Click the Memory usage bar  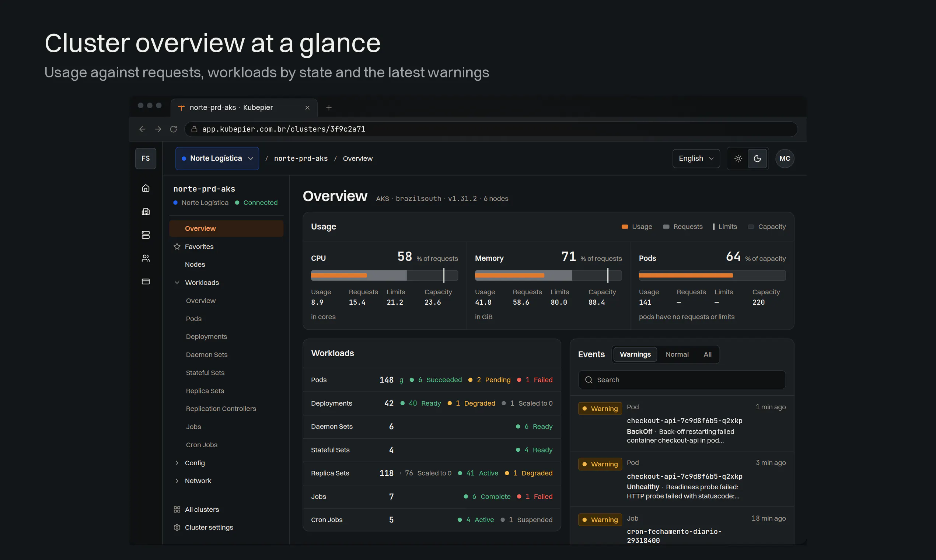point(548,276)
